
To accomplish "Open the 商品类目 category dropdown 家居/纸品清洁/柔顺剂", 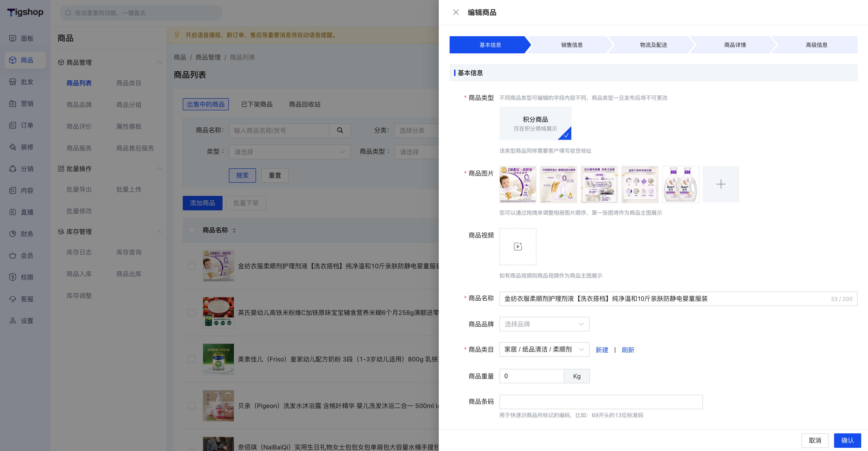I will coord(544,349).
